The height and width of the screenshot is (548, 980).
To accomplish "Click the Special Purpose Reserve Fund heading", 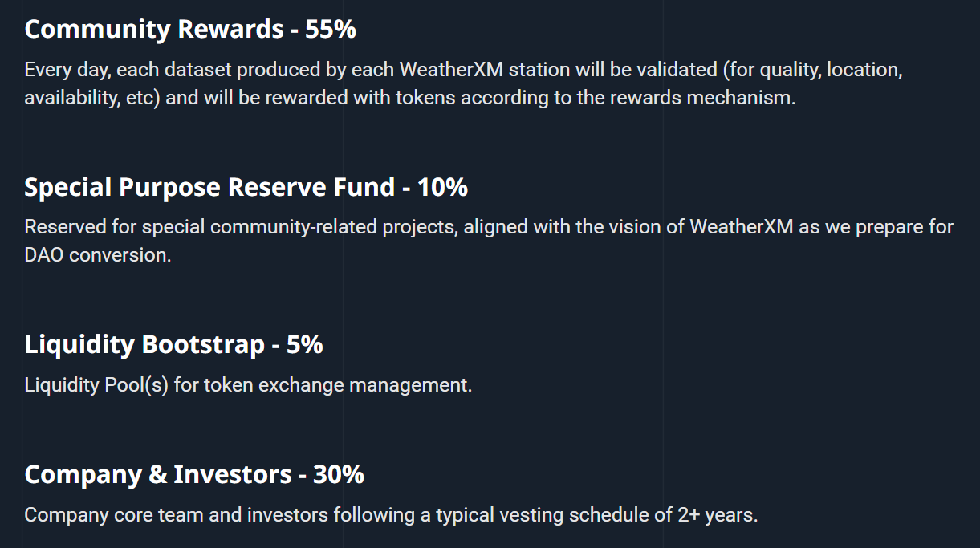I will (x=246, y=188).
